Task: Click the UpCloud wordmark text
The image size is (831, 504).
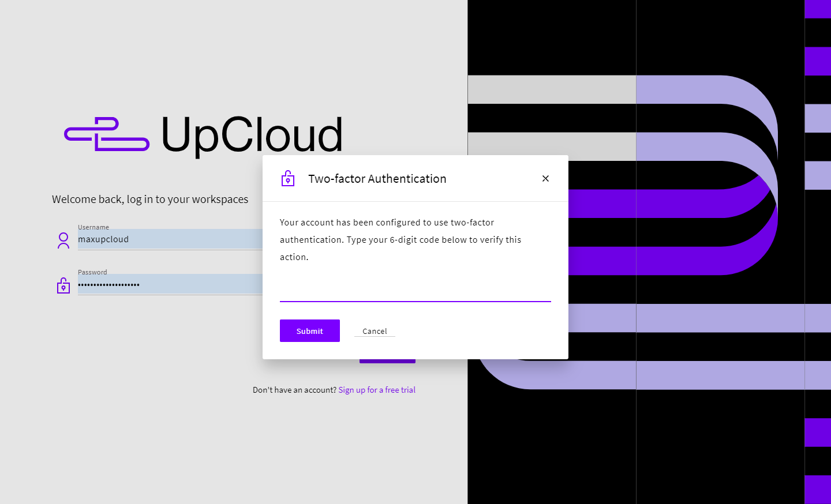Action: pyautogui.click(x=252, y=135)
